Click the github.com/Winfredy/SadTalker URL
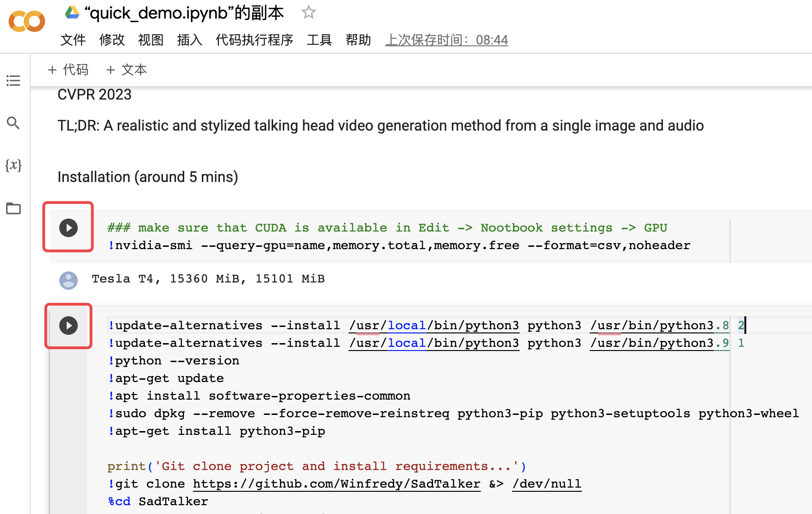This screenshot has width=812, height=514. pyautogui.click(x=337, y=484)
